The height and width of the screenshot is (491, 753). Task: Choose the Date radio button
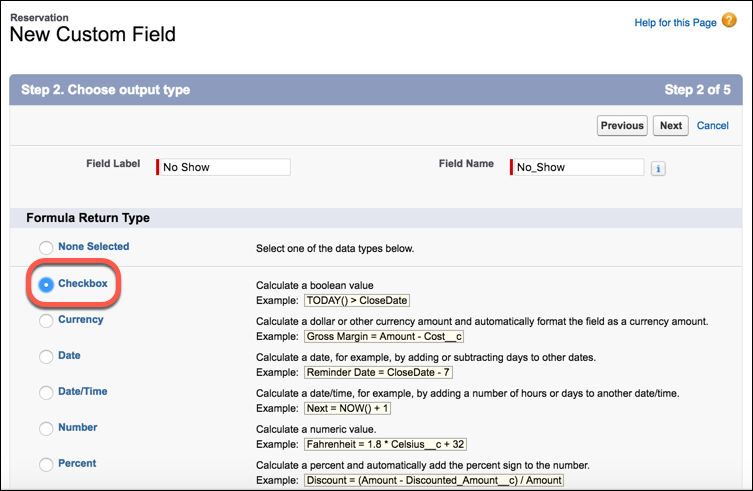46,356
